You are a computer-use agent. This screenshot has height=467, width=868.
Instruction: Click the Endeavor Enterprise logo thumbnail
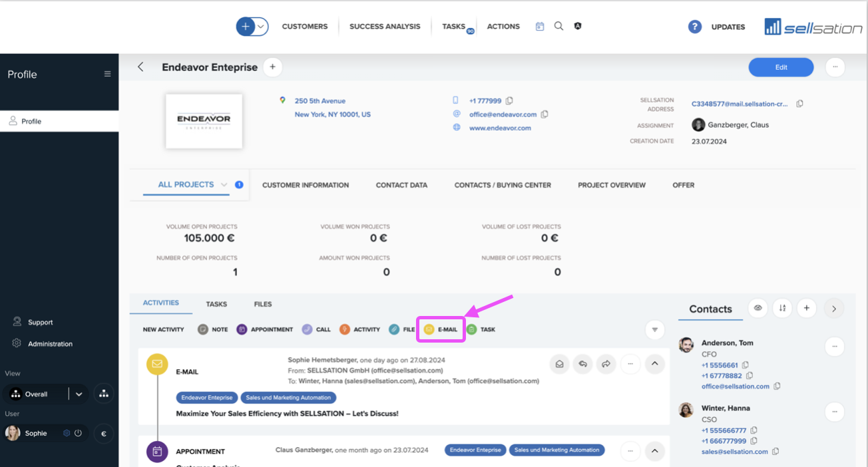coord(204,120)
